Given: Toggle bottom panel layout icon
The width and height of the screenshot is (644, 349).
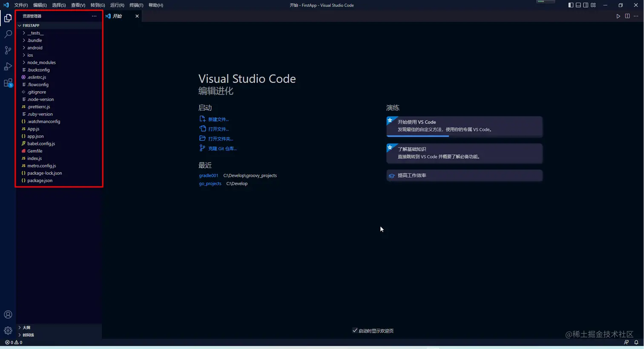Looking at the screenshot, I should click(578, 5).
